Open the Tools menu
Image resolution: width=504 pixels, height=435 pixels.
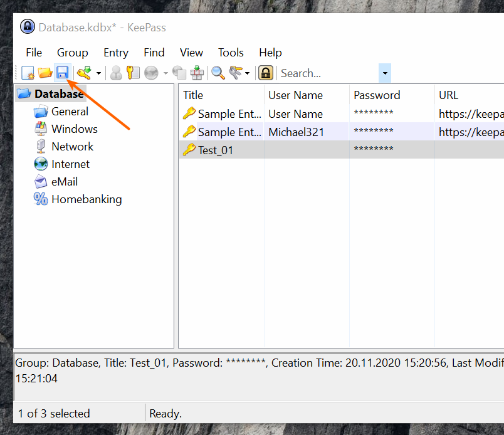pos(231,53)
